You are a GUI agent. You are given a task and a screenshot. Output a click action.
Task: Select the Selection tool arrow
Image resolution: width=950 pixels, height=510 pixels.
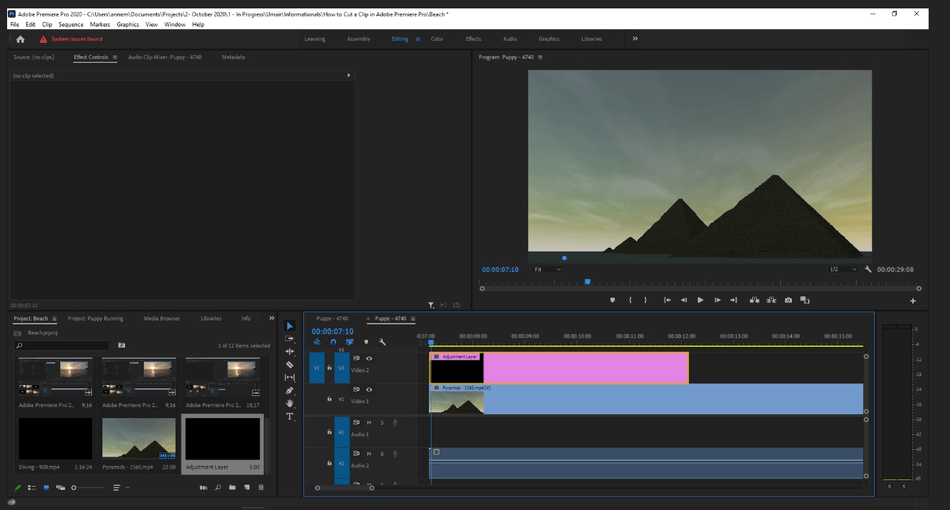point(290,326)
